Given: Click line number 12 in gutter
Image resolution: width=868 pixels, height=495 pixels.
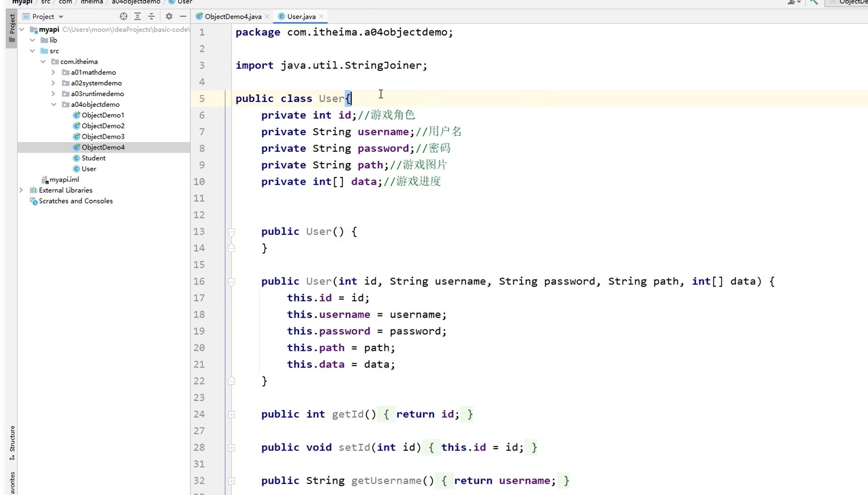Looking at the screenshot, I should click(x=199, y=215).
